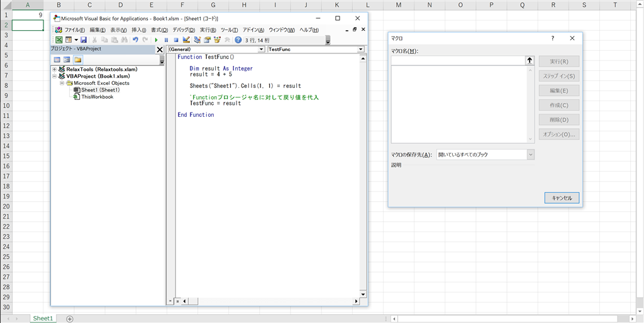Image resolution: width=644 pixels, height=323 pixels.
Task: Open the マクロの保存先 dropdown
Action: pyautogui.click(x=530, y=155)
